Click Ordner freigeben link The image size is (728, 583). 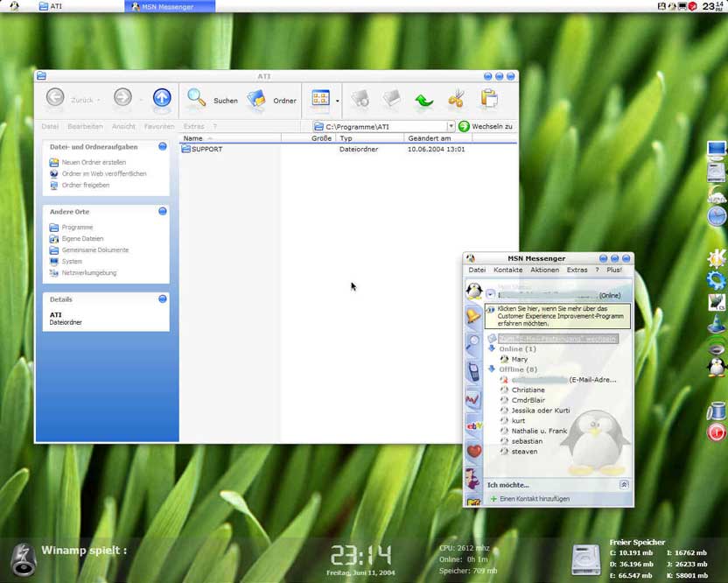coord(86,185)
